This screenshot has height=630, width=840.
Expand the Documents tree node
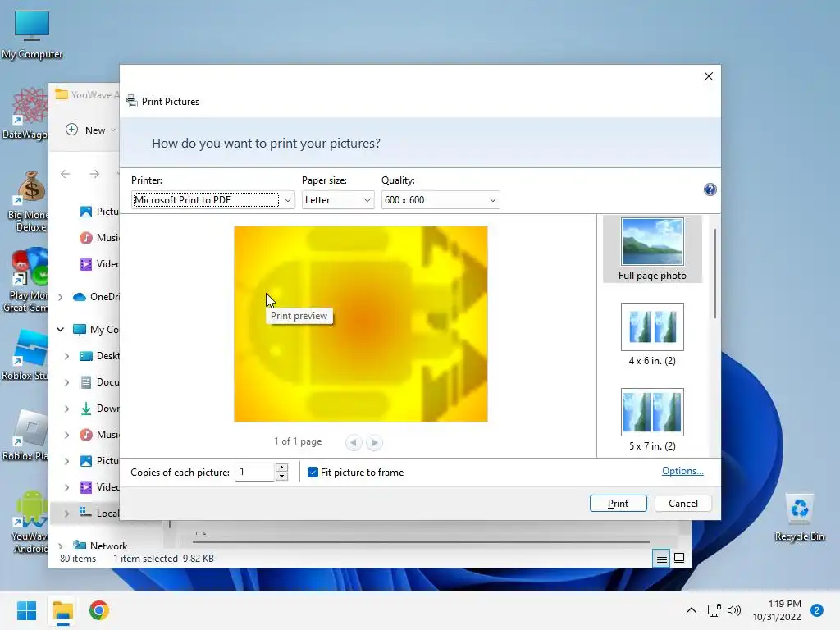66,382
